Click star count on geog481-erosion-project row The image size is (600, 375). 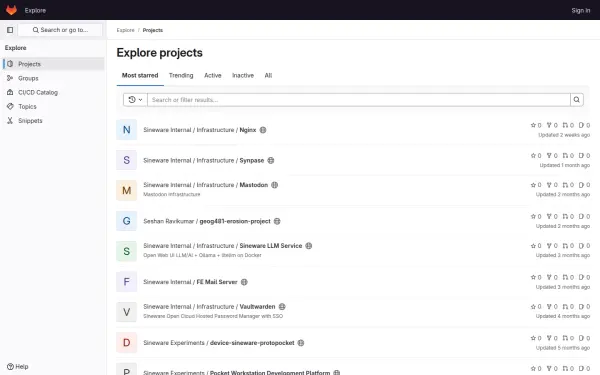coord(536,216)
